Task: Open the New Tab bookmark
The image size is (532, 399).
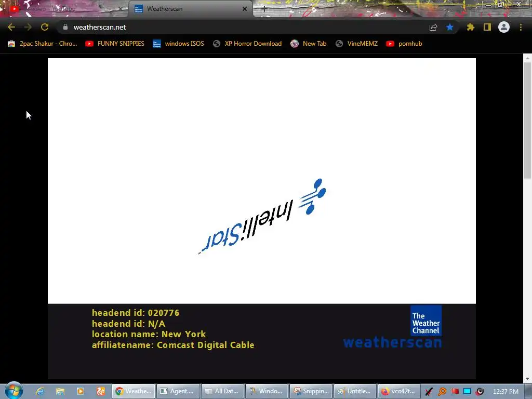Action: (309, 44)
